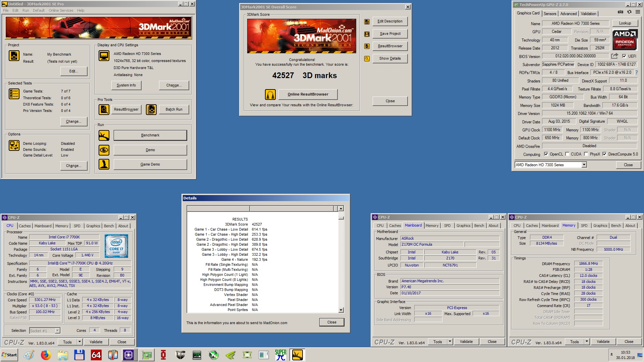Image resolution: width=644 pixels, height=362 pixels.
Task: Open Caches tab in leftmost CPU-Z window
Action: (x=25, y=226)
